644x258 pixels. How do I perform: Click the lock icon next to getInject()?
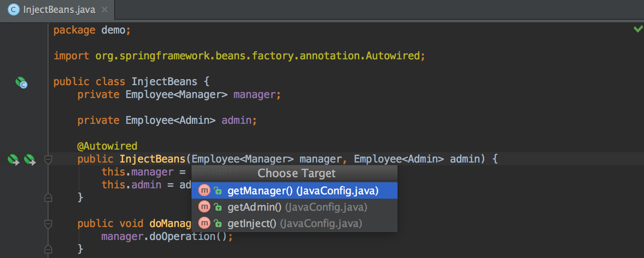pyautogui.click(x=219, y=223)
